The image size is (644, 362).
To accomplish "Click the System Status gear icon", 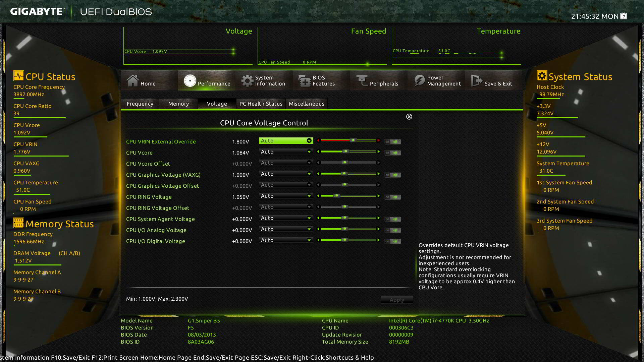I will tap(542, 76).
